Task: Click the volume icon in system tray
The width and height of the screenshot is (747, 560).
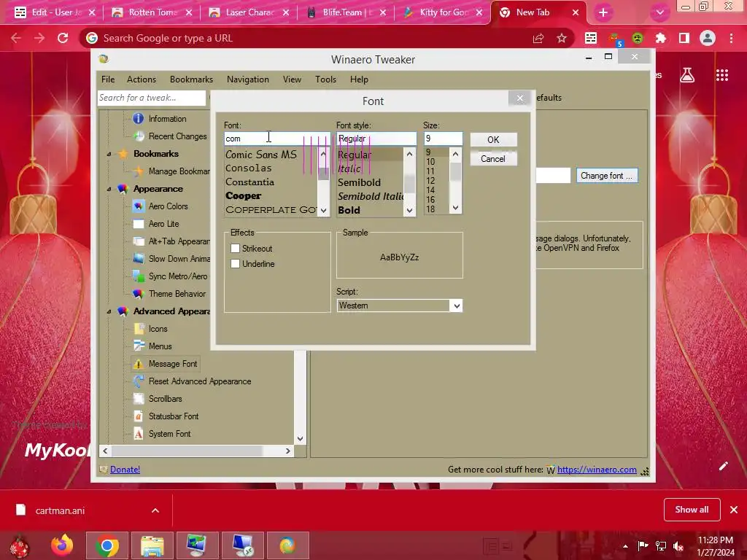Action: [x=678, y=545]
